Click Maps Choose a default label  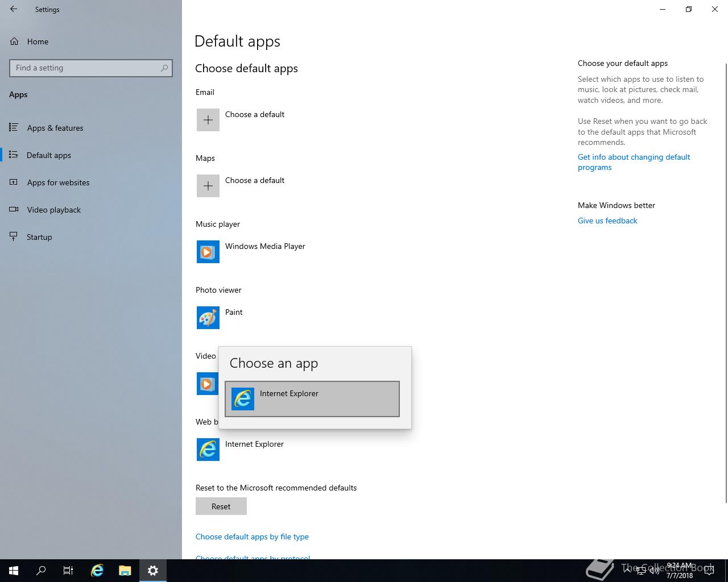pyautogui.click(x=255, y=180)
